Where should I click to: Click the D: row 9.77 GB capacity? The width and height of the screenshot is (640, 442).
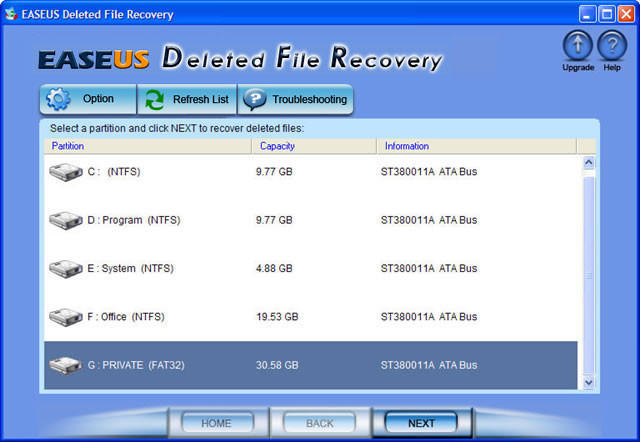[274, 220]
